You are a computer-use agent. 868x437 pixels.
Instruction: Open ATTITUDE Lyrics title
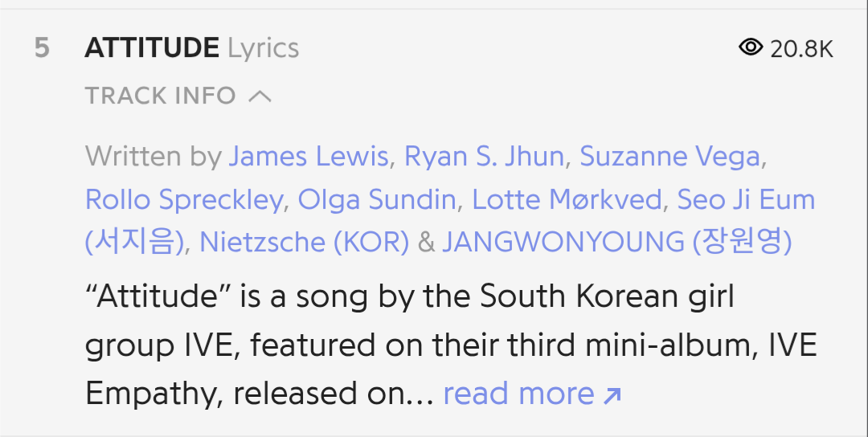[191, 47]
